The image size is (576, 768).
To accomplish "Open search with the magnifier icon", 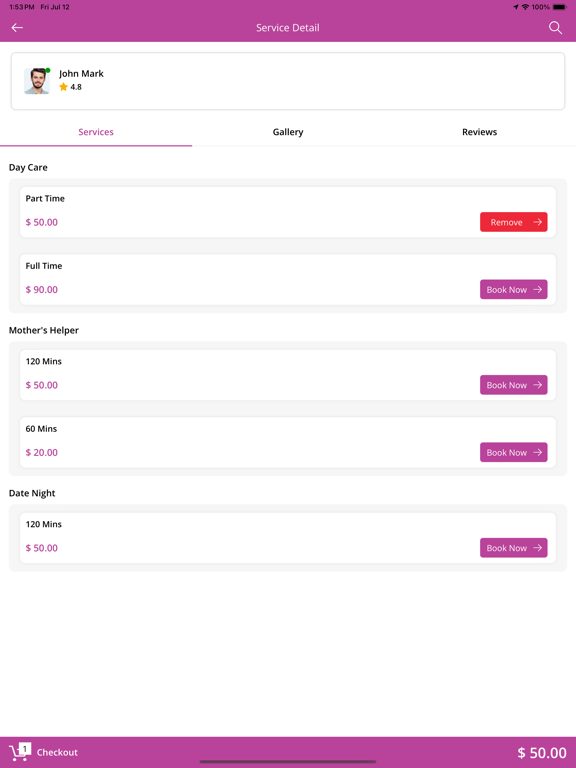I will [555, 28].
